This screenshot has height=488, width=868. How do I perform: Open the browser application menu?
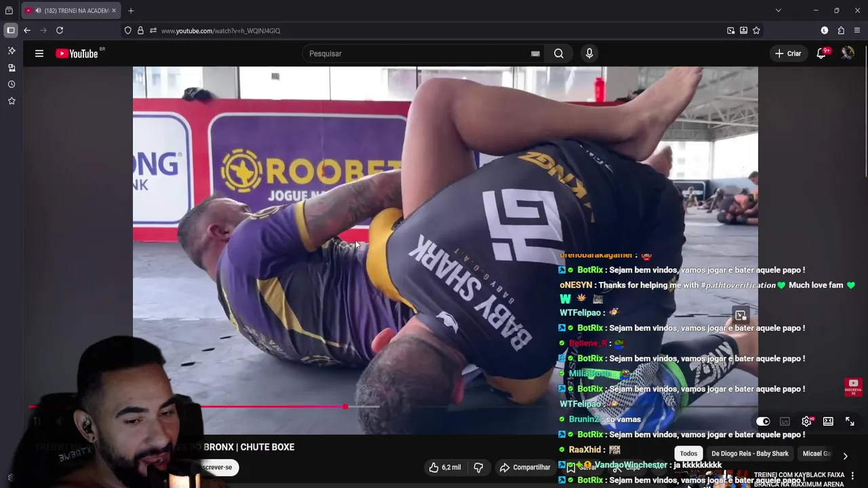(x=857, y=30)
